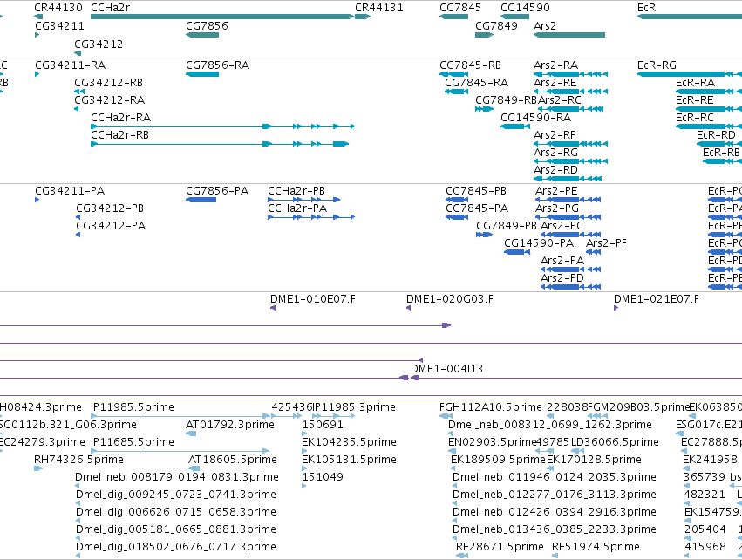This screenshot has height=560, width=742.
Task: Select protein CCHa2r-PA
Action: coord(311,217)
